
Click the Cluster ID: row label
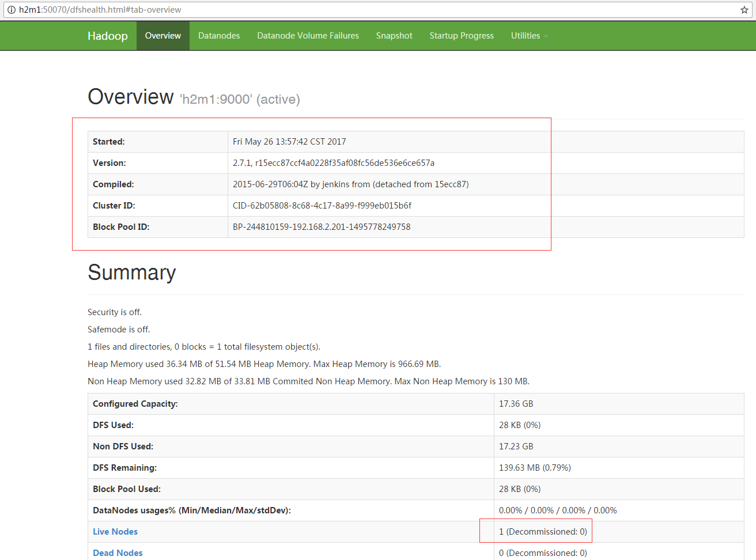click(x=114, y=206)
